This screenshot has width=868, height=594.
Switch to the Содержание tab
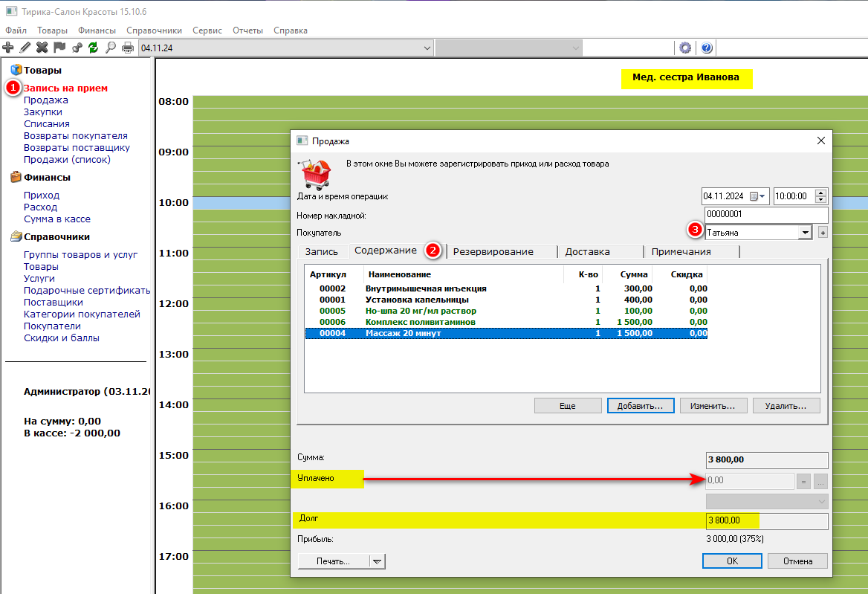(x=385, y=251)
